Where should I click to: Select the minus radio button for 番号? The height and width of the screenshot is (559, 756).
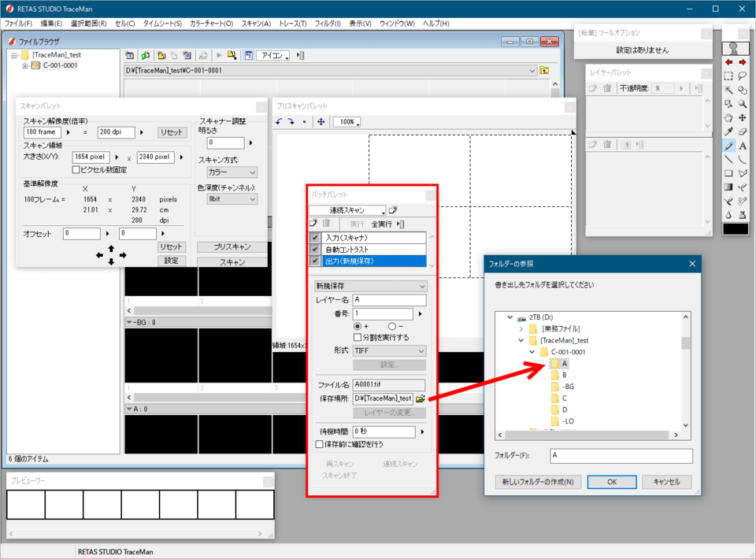click(391, 326)
